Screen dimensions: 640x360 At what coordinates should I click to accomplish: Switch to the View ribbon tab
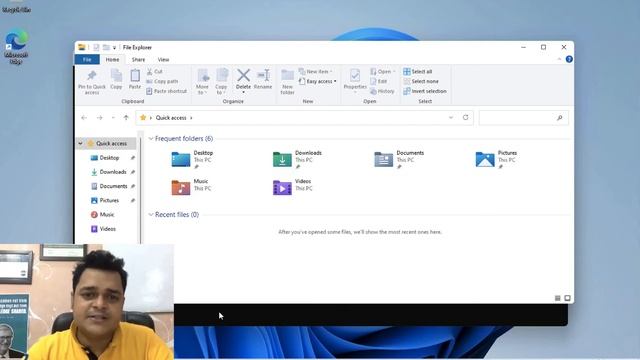(163, 60)
